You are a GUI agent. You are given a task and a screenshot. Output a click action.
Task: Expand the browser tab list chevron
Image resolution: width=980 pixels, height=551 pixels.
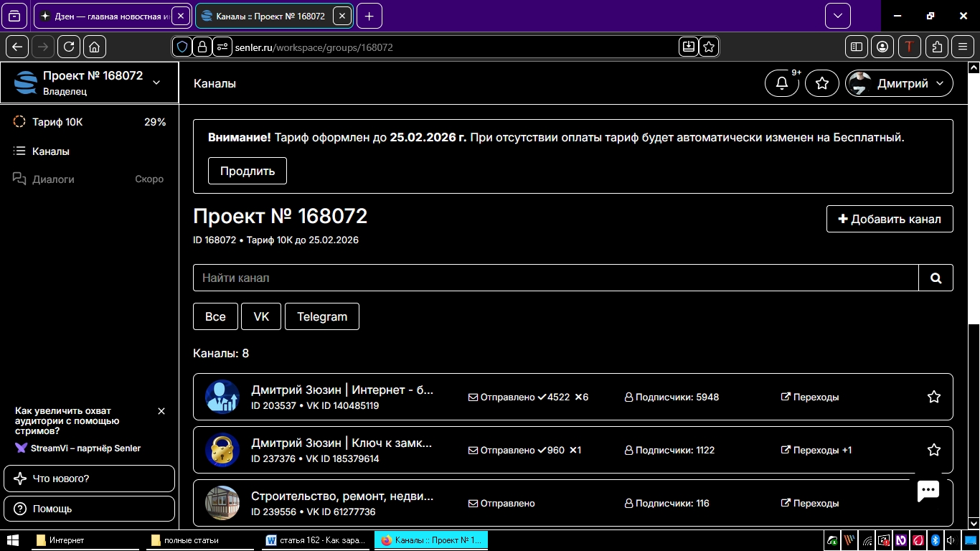837,16
